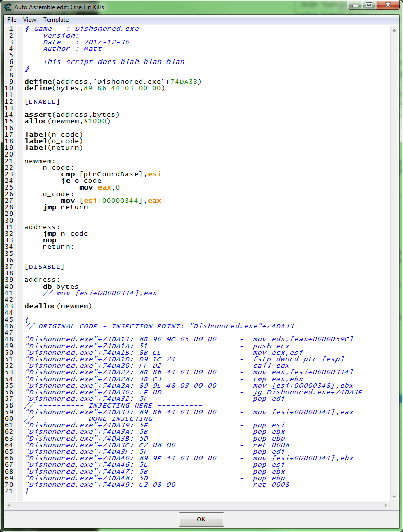Click the 'nop' instruction line
Image resolution: width=403 pixels, height=532 pixels.
pos(49,240)
